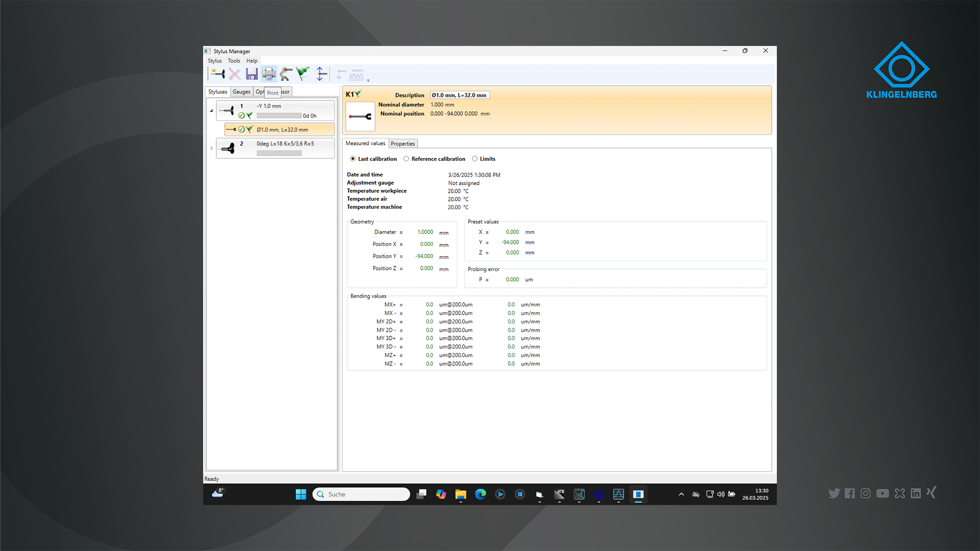Viewport: 980px width, 551px height.
Task: Click the volume speaker tray icon
Action: 721,494
